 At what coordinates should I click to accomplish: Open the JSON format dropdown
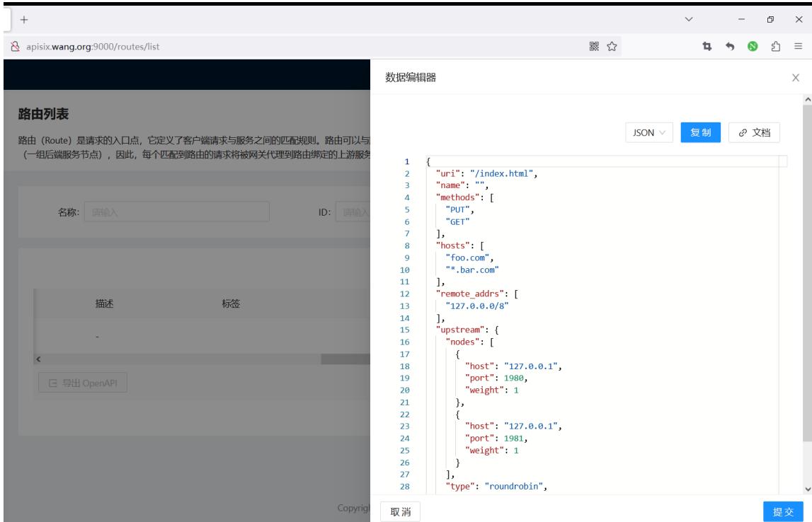(649, 132)
